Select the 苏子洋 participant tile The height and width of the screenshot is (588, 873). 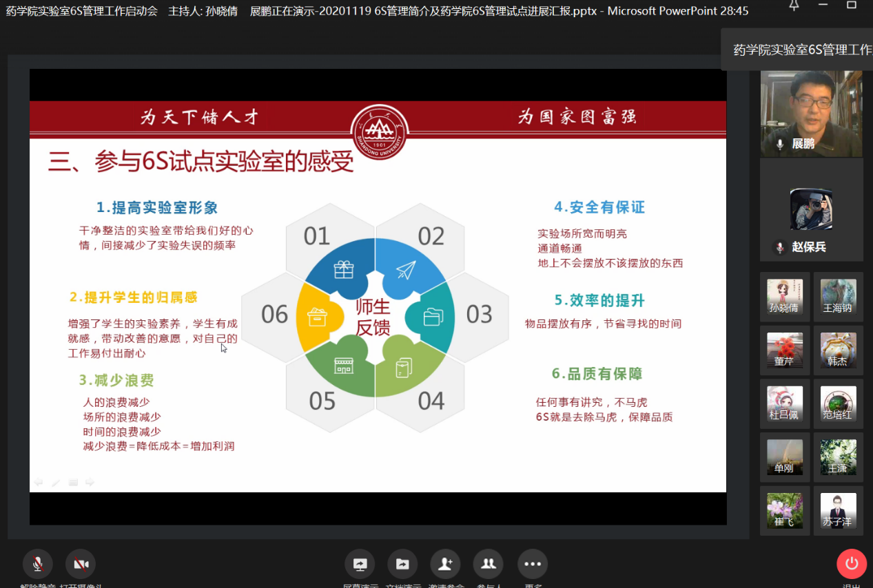[838, 511]
